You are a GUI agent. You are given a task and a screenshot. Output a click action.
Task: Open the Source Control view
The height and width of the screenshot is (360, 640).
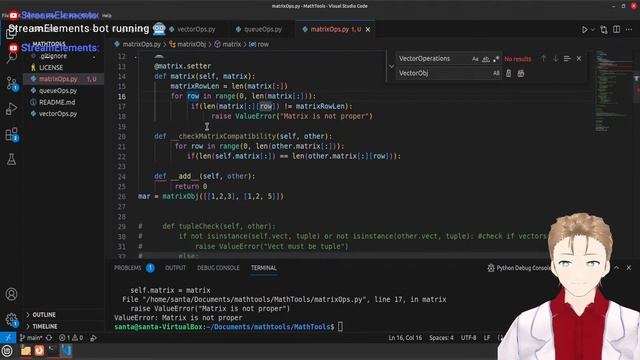[x=11, y=83]
